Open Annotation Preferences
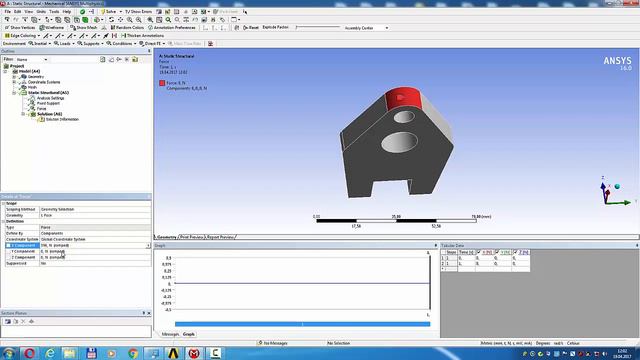The image size is (640, 360). [x=171, y=28]
